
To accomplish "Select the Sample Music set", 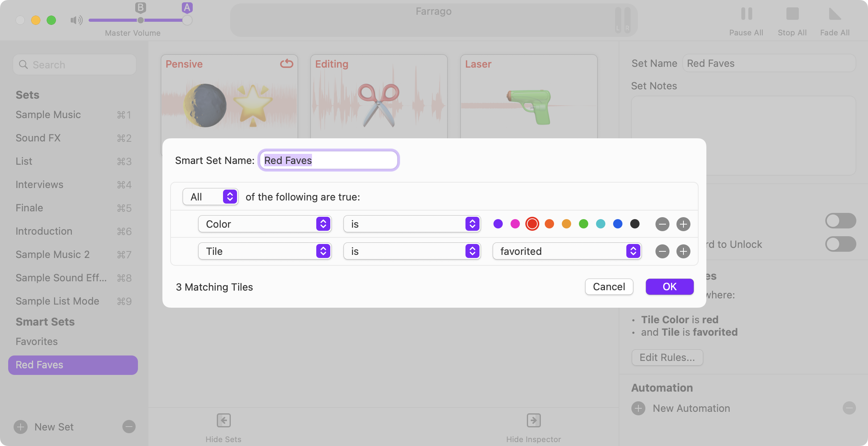I will click(x=73, y=115).
